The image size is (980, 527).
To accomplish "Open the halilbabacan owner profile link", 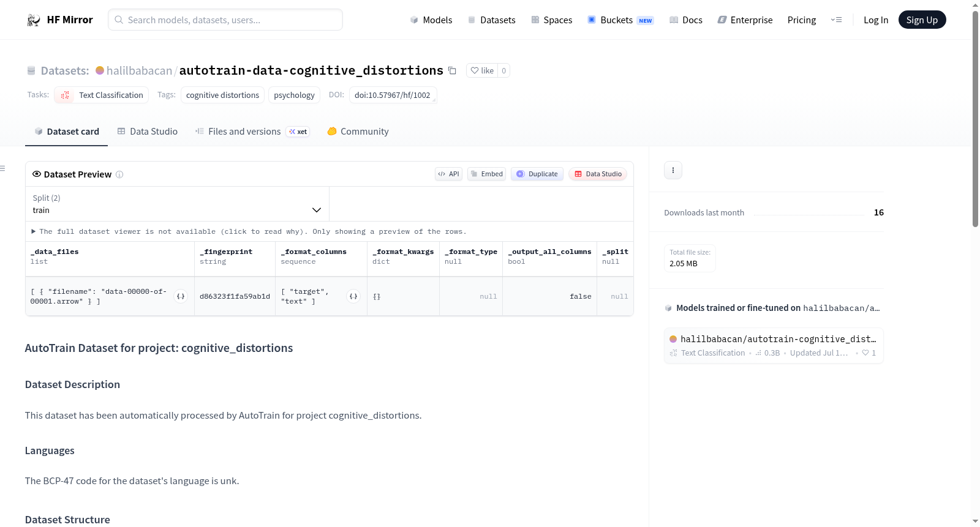I will click(139, 70).
